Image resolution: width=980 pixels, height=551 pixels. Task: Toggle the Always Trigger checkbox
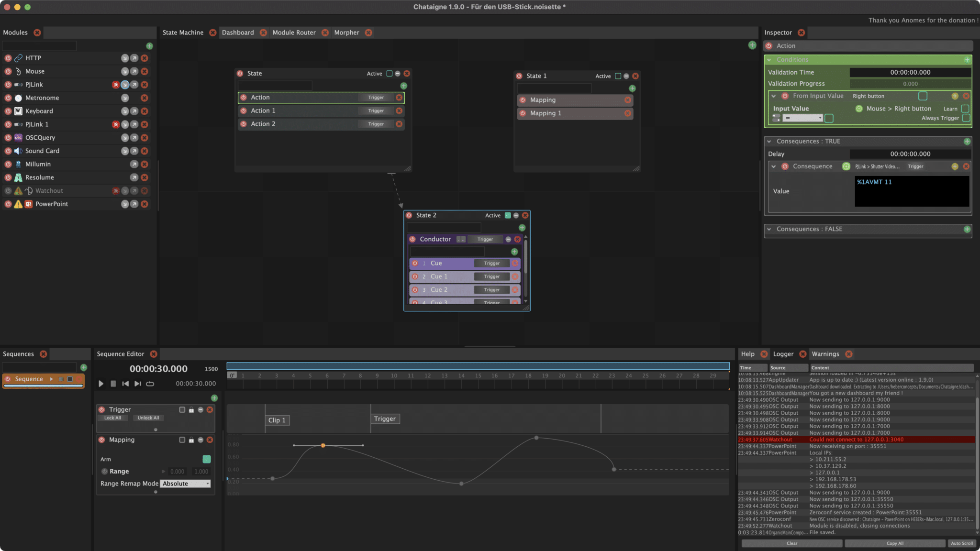click(966, 118)
